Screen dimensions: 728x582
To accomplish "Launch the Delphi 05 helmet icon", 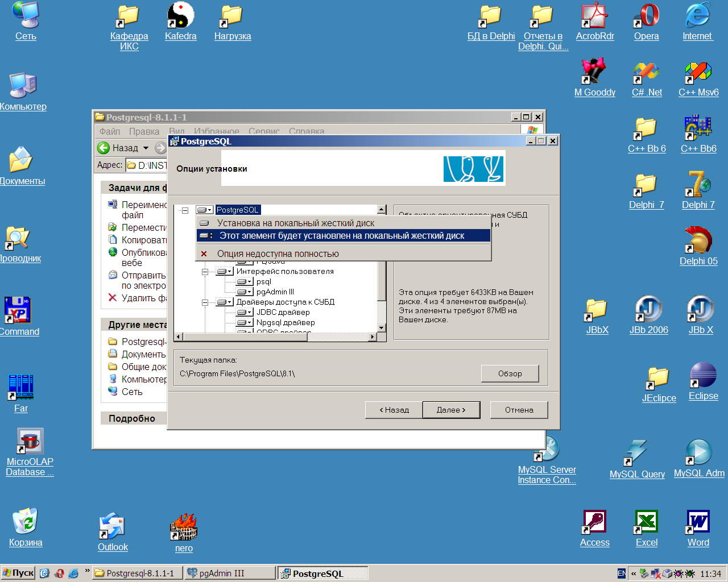I will tap(698, 247).
